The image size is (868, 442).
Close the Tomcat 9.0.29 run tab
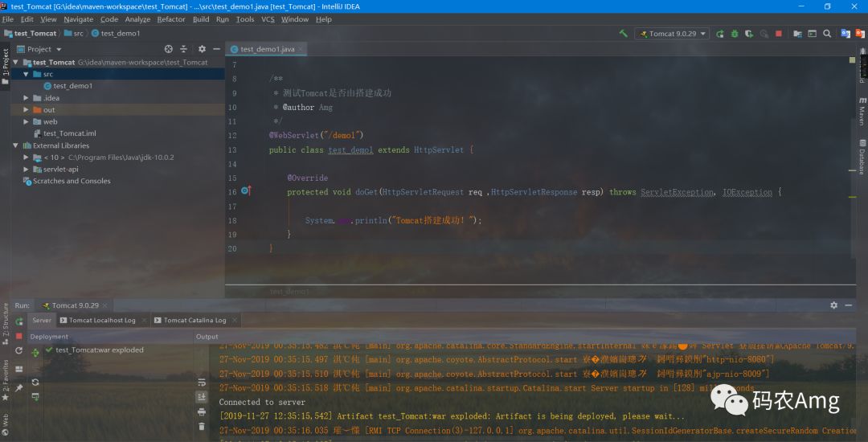coord(105,305)
